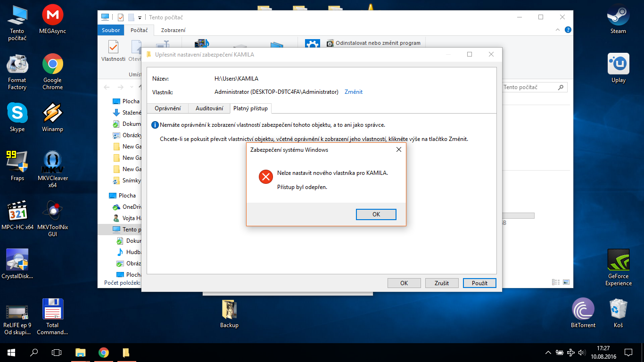
Task: Select the BitTorrent desktop shortcut
Action: [583, 313]
